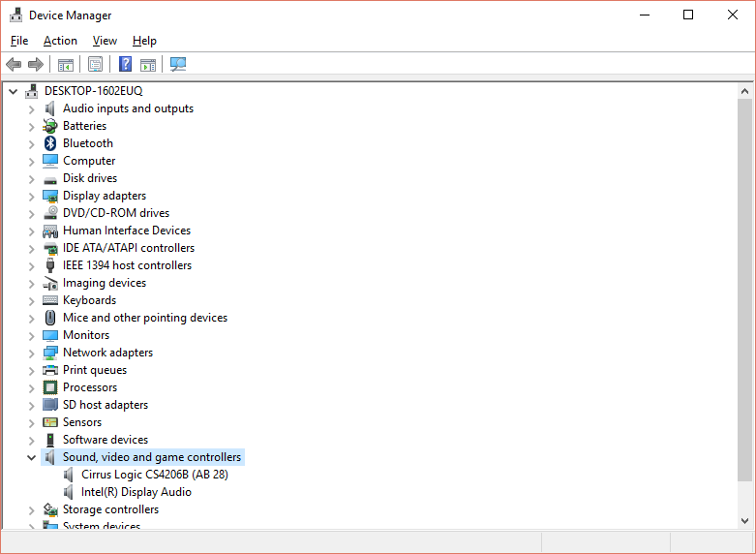This screenshot has width=756, height=554.
Task: Select Intel(R) Display Audio device
Action: click(x=136, y=492)
